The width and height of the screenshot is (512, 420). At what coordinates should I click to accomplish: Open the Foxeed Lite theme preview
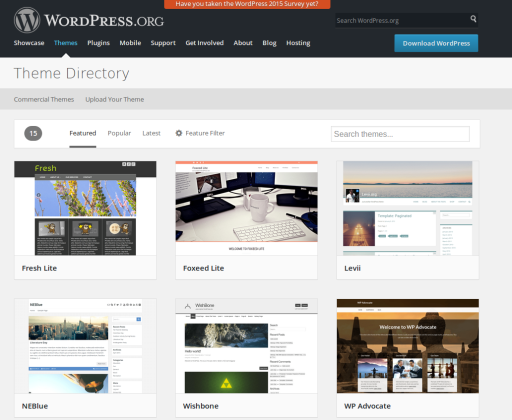click(x=246, y=208)
